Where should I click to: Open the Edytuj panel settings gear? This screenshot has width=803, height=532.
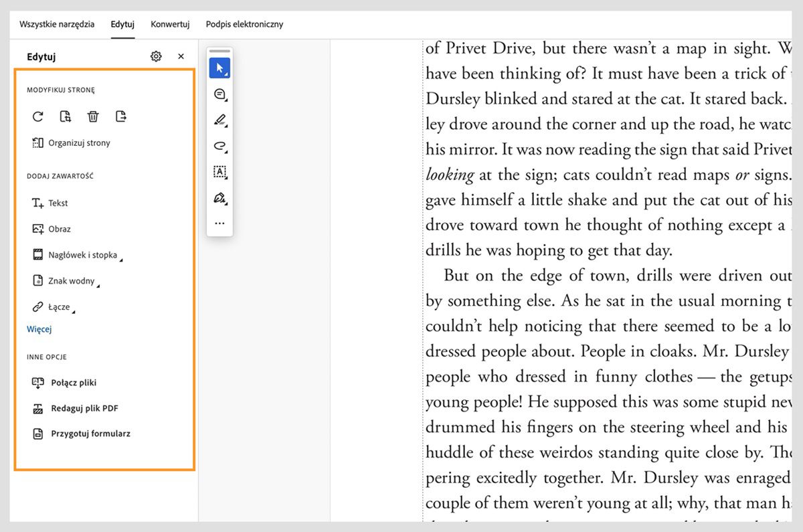pos(156,56)
